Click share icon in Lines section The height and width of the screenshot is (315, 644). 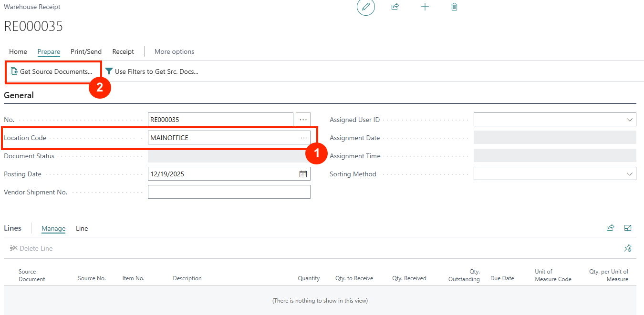[610, 228]
